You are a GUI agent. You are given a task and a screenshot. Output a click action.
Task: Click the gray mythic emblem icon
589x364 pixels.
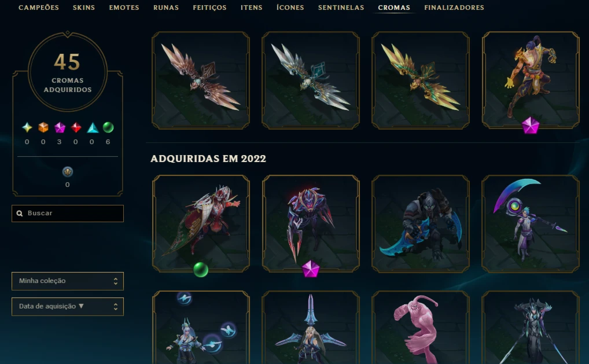click(68, 172)
